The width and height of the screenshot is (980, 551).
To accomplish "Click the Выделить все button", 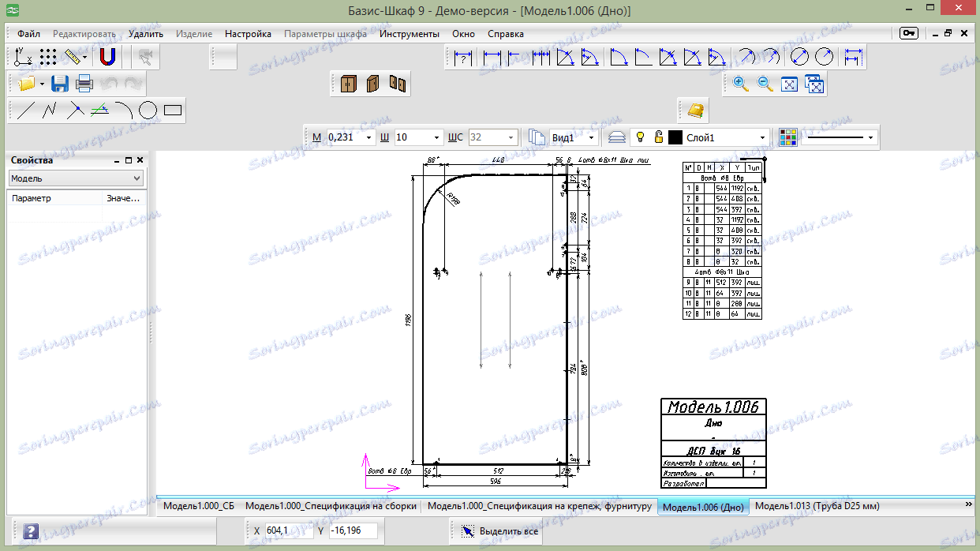I will [x=501, y=531].
